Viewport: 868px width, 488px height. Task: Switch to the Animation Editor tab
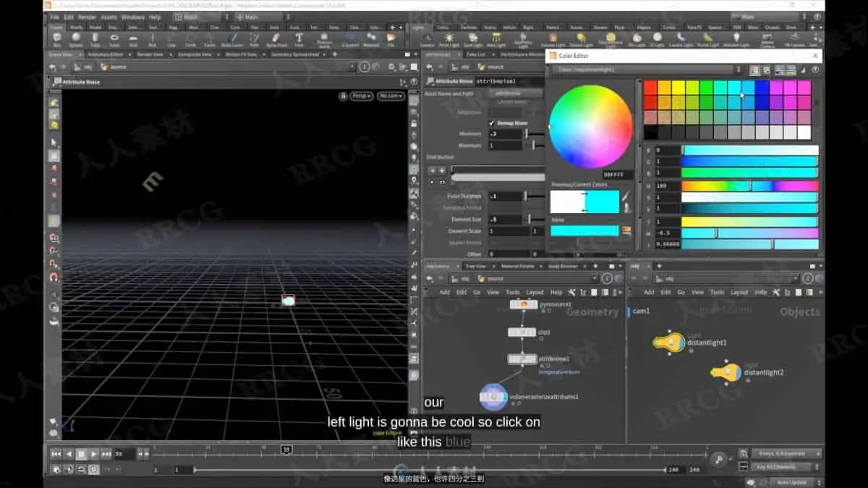click(x=107, y=54)
